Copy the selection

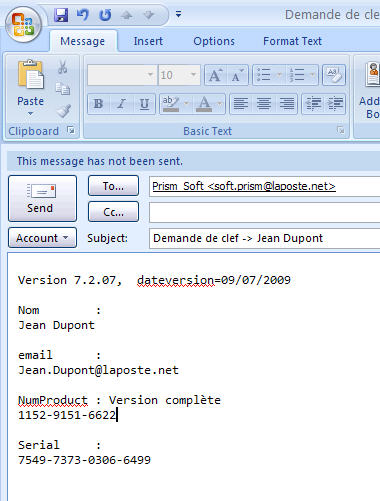point(62,89)
